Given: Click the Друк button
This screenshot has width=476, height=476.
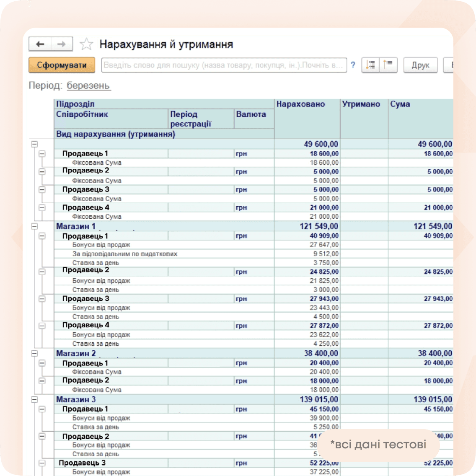Looking at the screenshot, I should [x=420, y=65].
